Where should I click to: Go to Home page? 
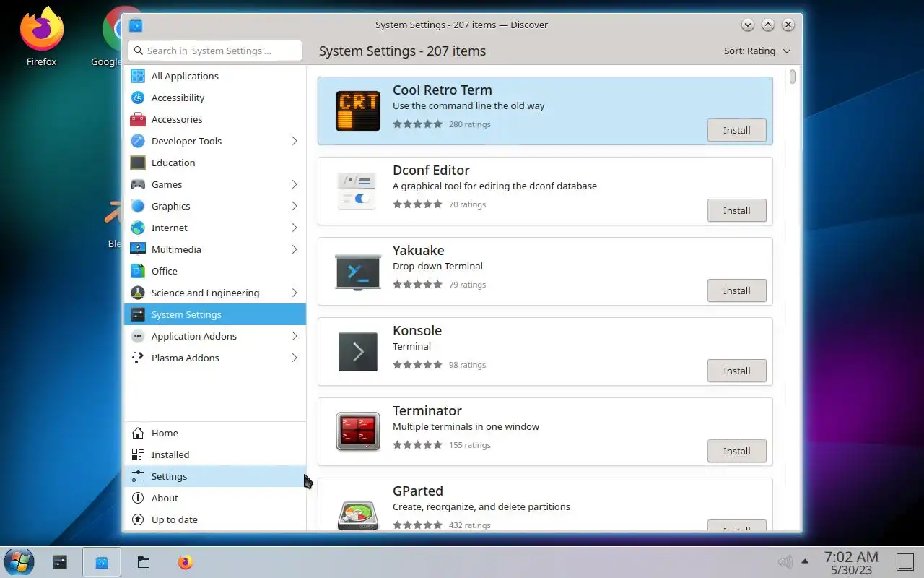[x=215, y=433]
